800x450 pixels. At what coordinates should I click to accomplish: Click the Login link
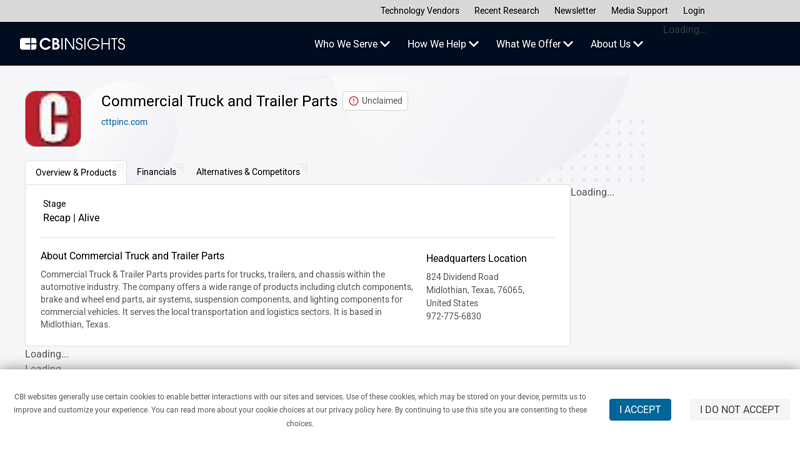click(693, 11)
